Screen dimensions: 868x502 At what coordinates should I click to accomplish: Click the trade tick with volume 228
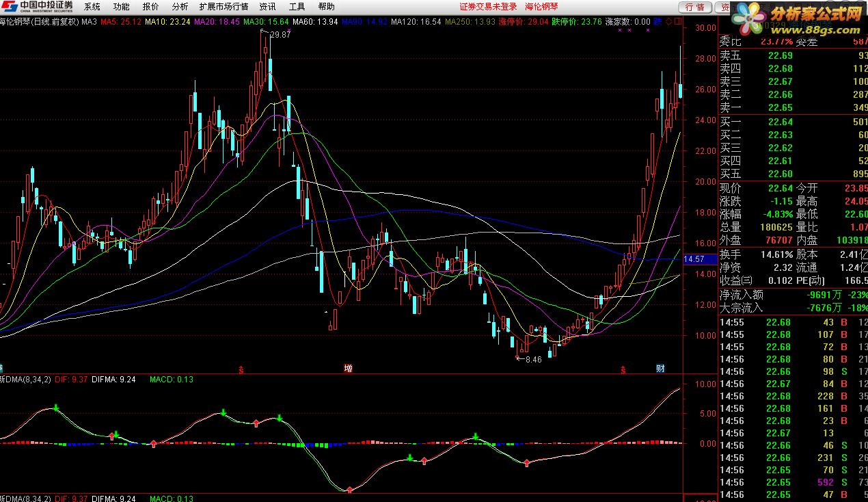coord(793,396)
